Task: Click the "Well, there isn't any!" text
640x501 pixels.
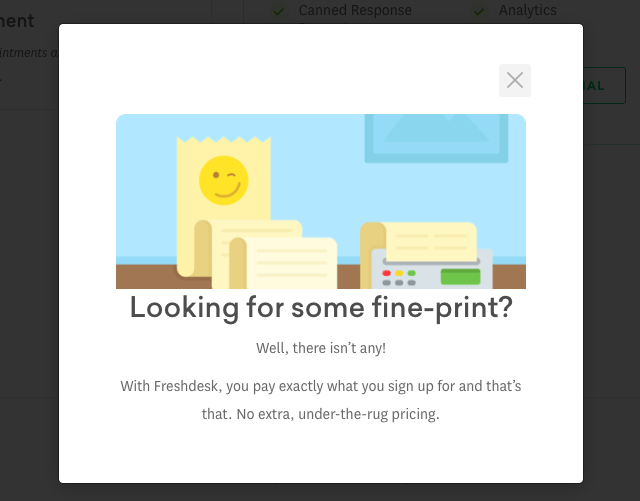Action: [321, 348]
